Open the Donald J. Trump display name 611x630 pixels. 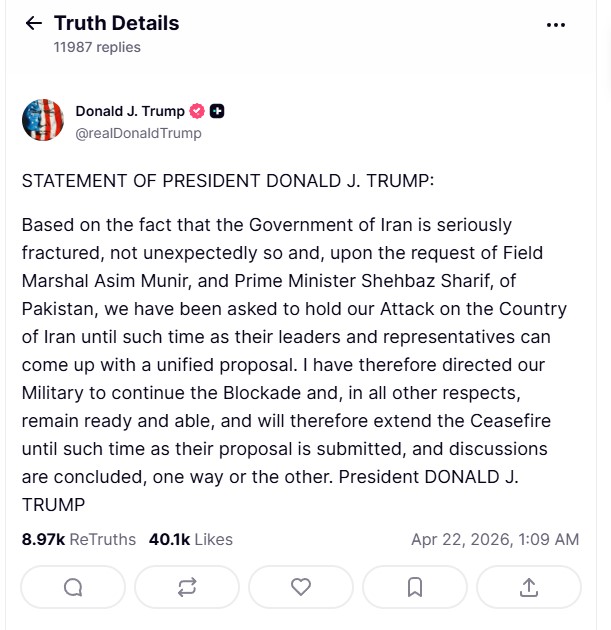(129, 111)
